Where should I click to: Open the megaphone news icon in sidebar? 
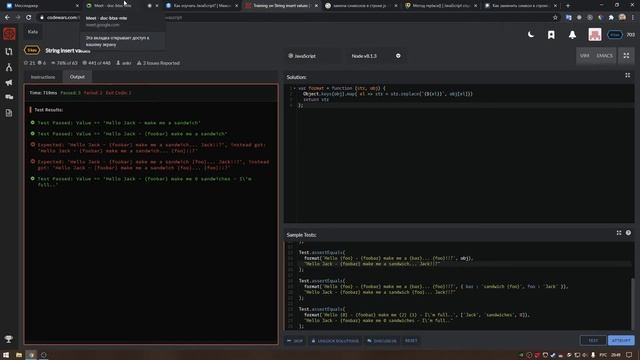[x=9, y=82]
